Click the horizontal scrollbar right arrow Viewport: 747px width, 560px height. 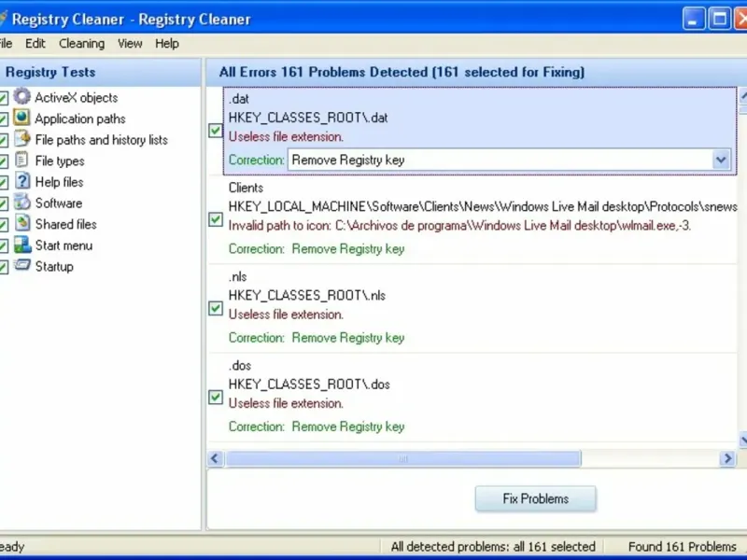pos(727,458)
